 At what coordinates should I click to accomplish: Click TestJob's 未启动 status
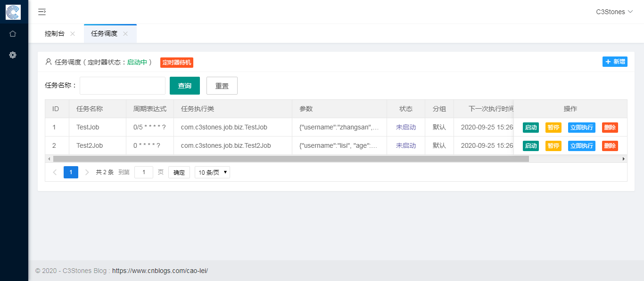406,127
